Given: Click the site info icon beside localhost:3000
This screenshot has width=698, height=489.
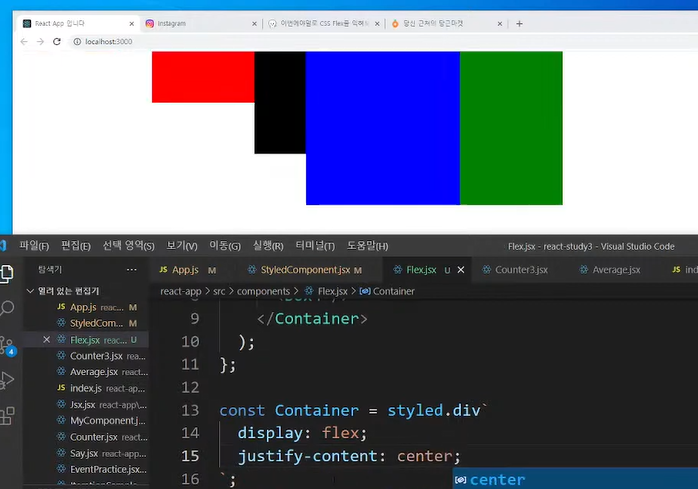Looking at the screenshot, I should tap(77, 41).
